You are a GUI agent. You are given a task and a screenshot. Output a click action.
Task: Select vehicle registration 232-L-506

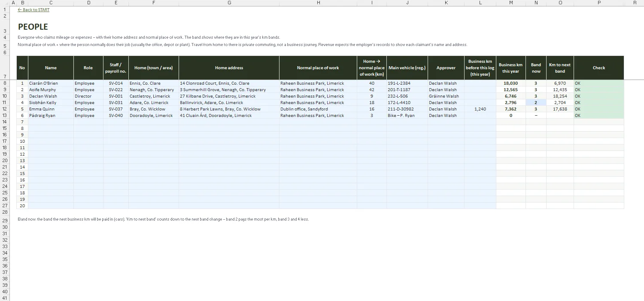point(407,96)
